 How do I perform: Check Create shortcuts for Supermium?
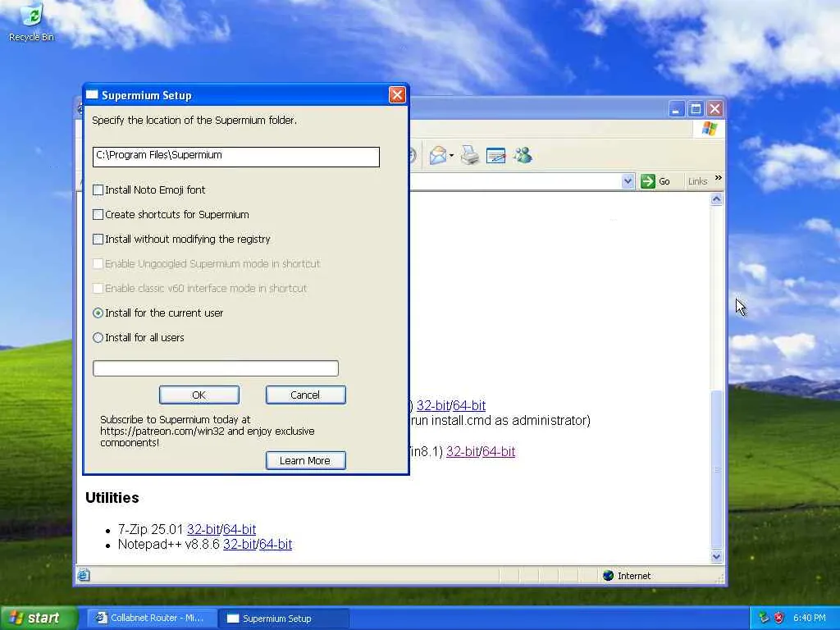tap(98, 214)
